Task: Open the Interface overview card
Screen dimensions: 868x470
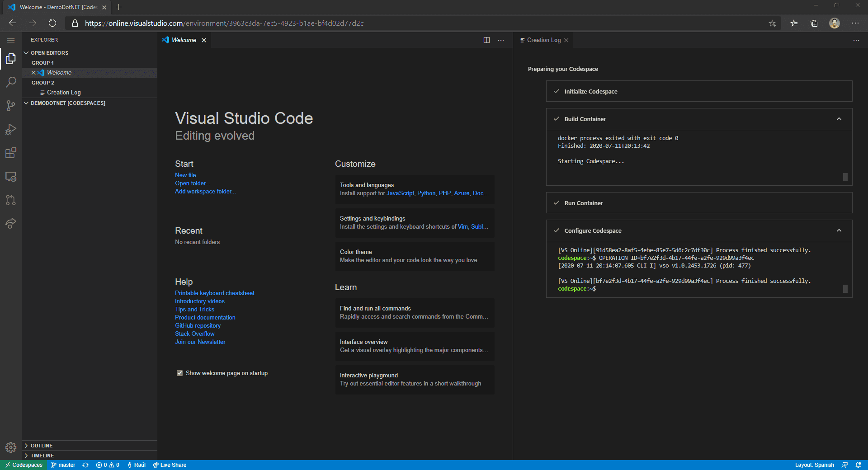Action: pos(415,346)
